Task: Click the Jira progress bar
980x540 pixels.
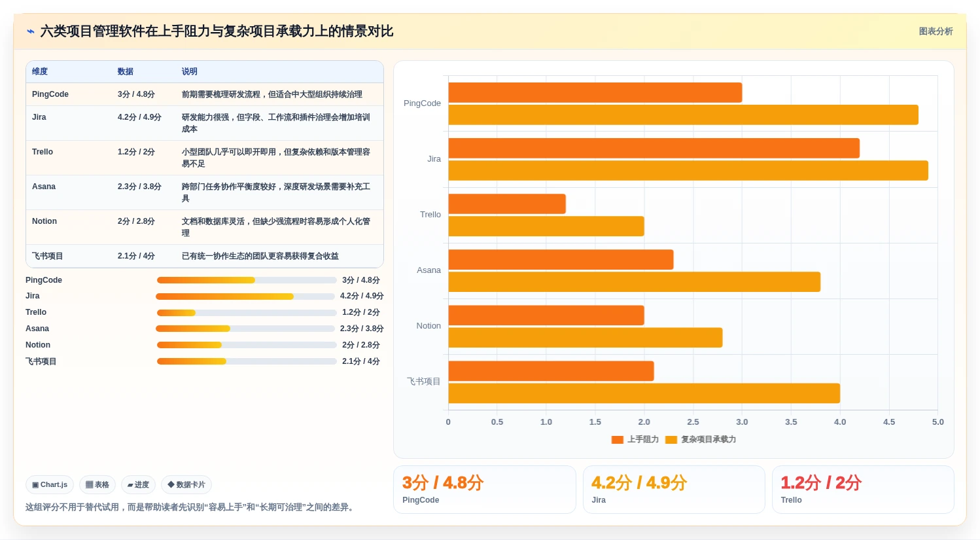Action: [x=245, y=297]
